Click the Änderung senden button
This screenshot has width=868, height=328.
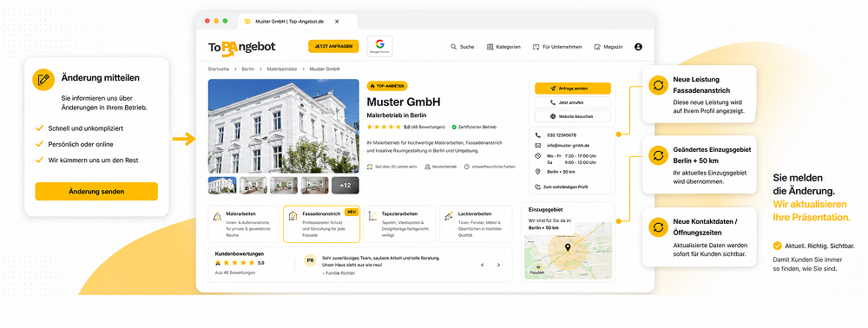pyautogui.click(x=96, y=192)
